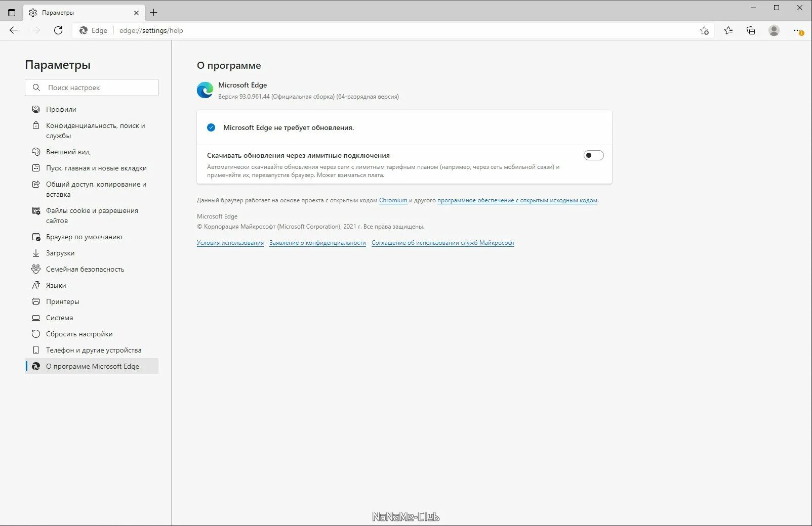Open the profile avatar icon
The image size is (812, 526).
[774, 30]
